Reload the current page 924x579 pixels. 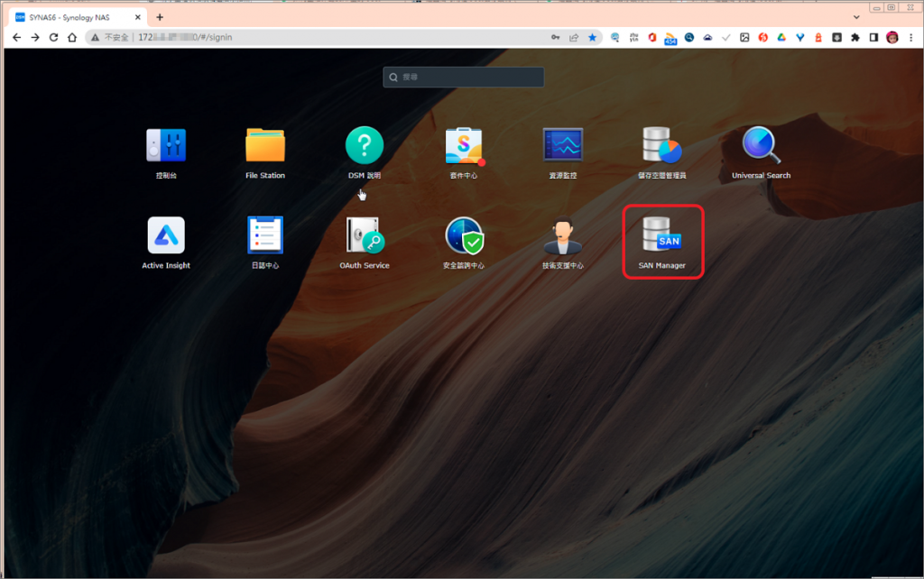[53, 37]
